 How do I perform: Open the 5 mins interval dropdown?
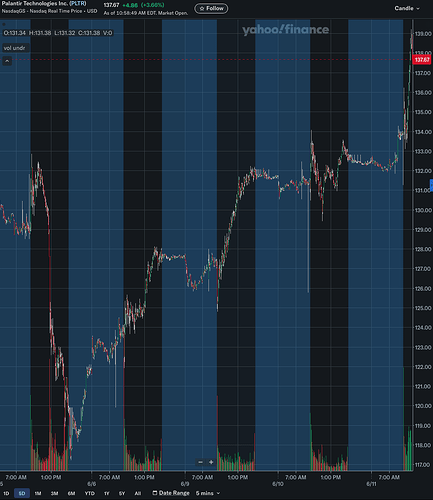[208, 493]
